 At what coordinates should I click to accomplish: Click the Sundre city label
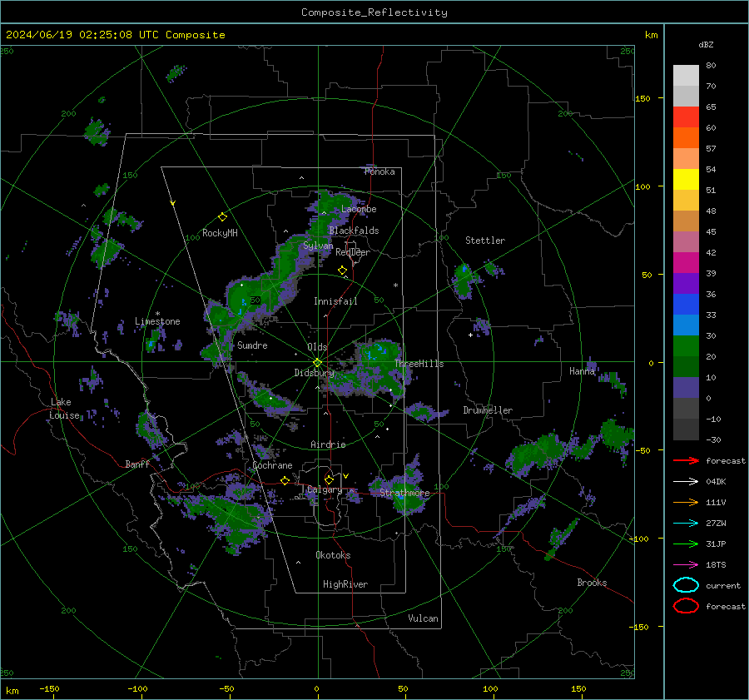[252, 345]
